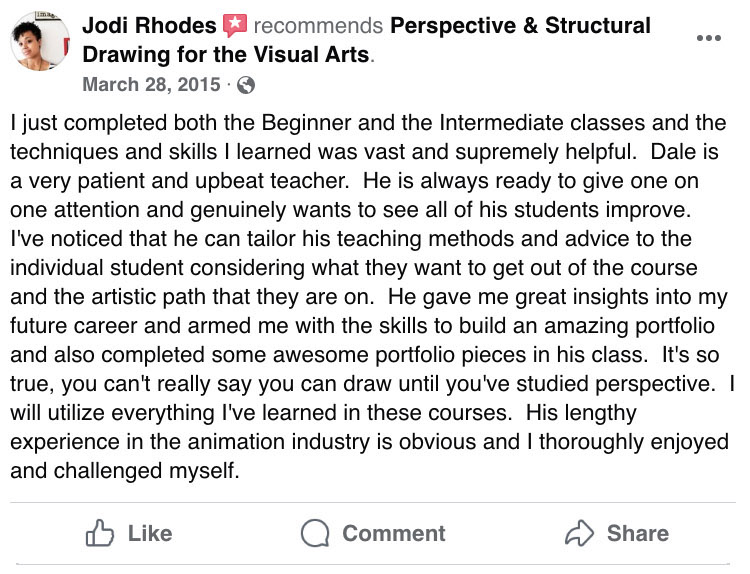Image resolution: width=750 pixels, height=574 pixels.
Task: Click the word "recommends" in the header
Action: coord(318,25)
